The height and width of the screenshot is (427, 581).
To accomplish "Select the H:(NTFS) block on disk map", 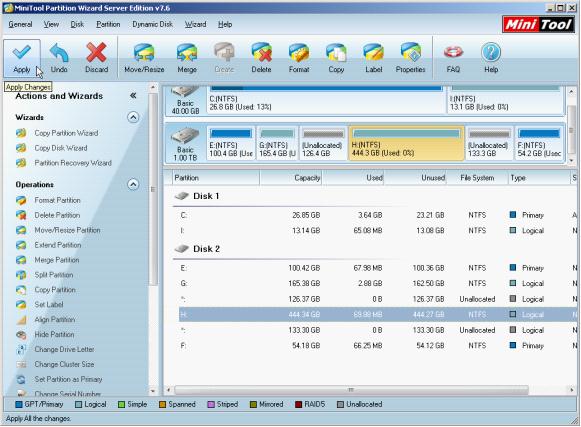I will [406, 143].
